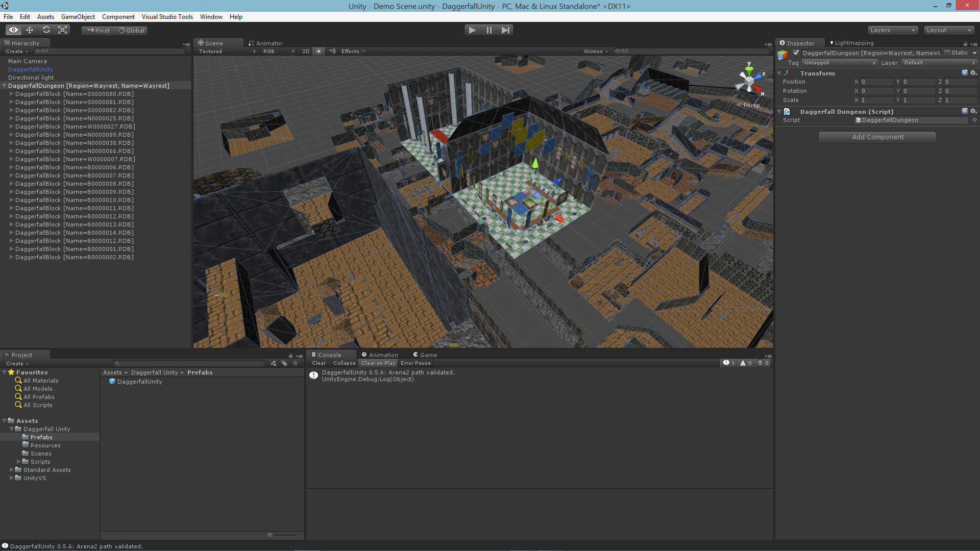Viewport: 980px width, 551px height.
Task: Open the Component menu
Action: click(118, 17)
